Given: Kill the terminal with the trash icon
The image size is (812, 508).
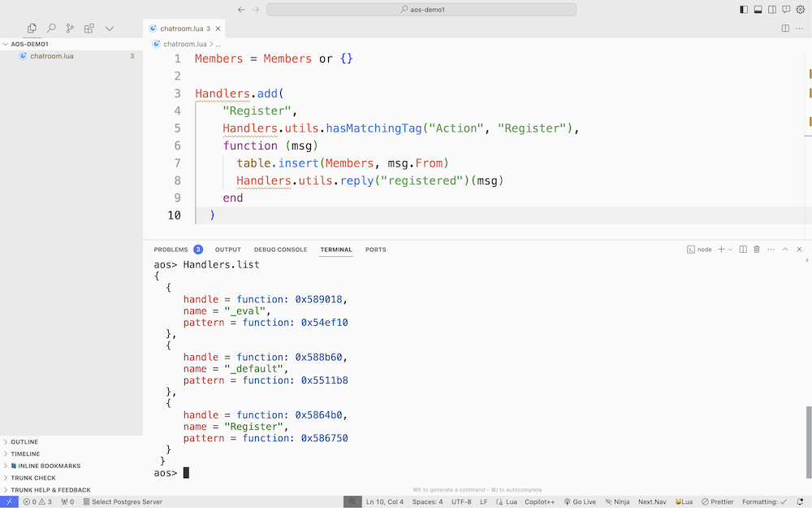Looking at the screenshot, I should tap(757, 250).
